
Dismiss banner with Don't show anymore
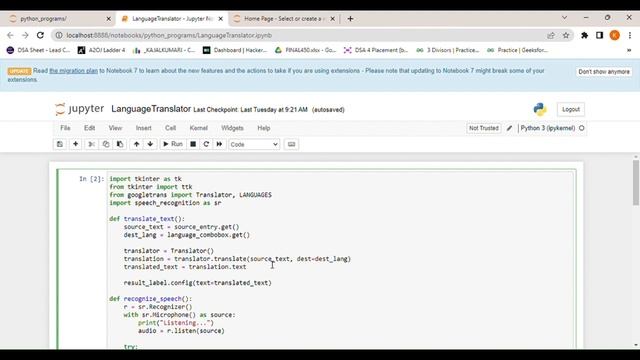[604, 71]
